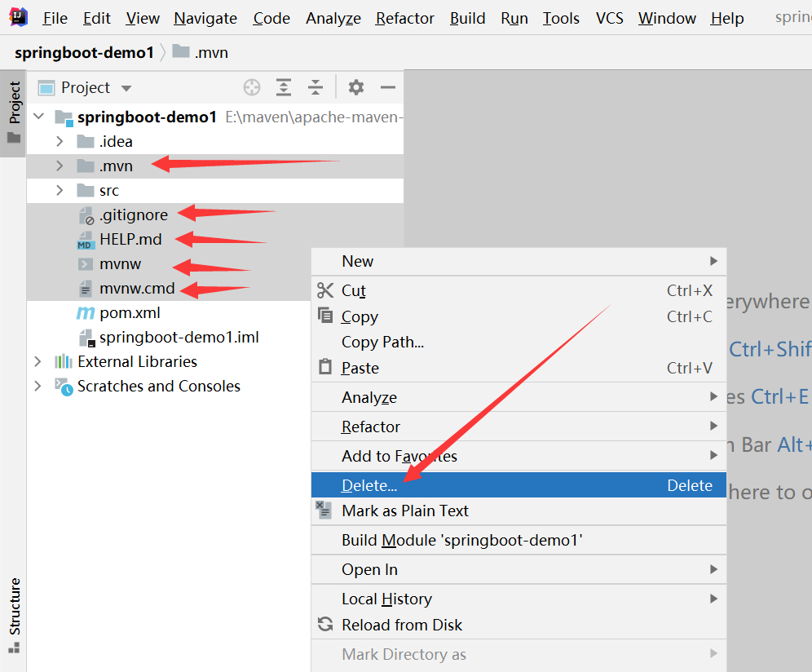Open the VCS menu
The width and height of the screenshot is (812, 672).
point(610,18)
